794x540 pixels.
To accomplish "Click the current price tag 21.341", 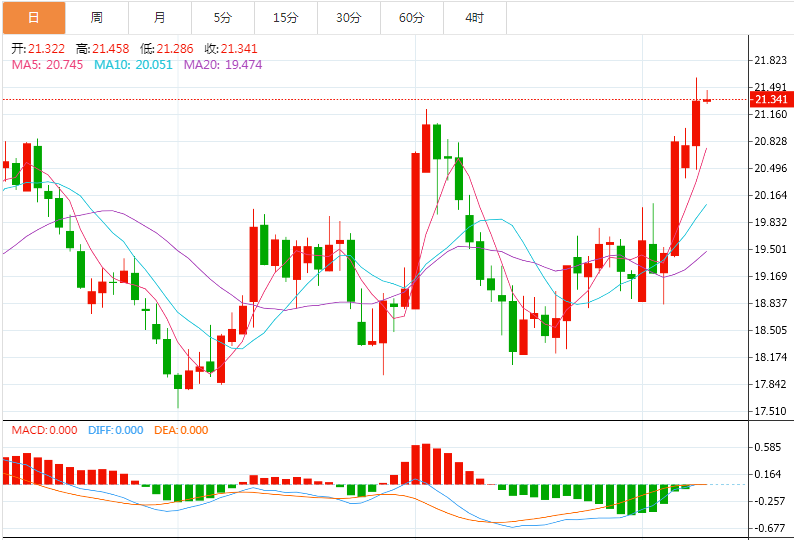I will coord(771,99).
